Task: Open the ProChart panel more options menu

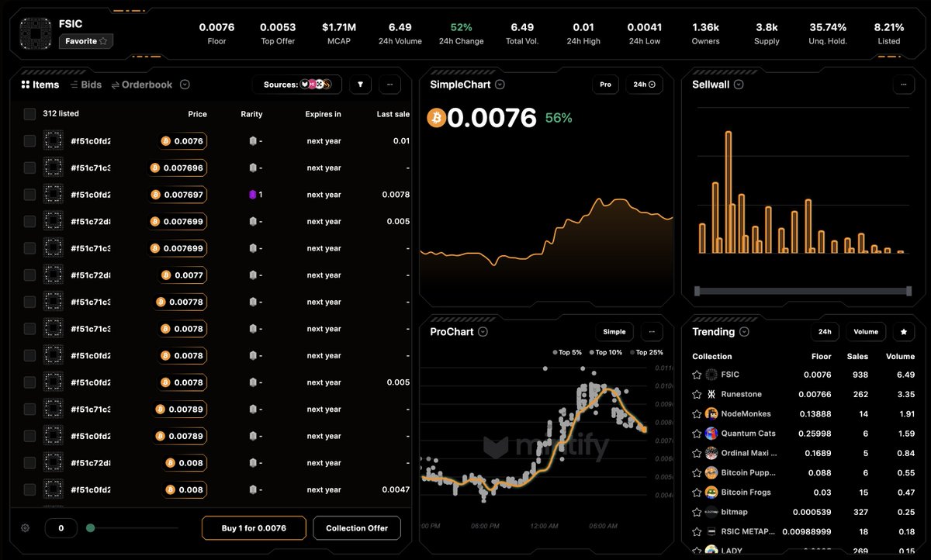Action: point(652,332)
